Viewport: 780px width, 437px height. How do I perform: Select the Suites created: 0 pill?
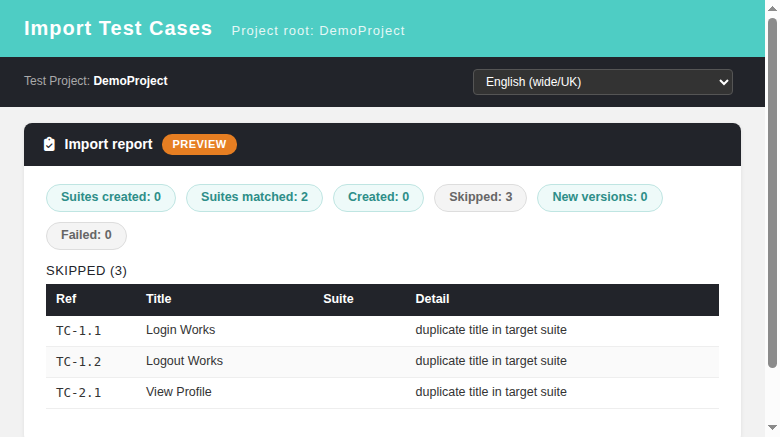111,198
